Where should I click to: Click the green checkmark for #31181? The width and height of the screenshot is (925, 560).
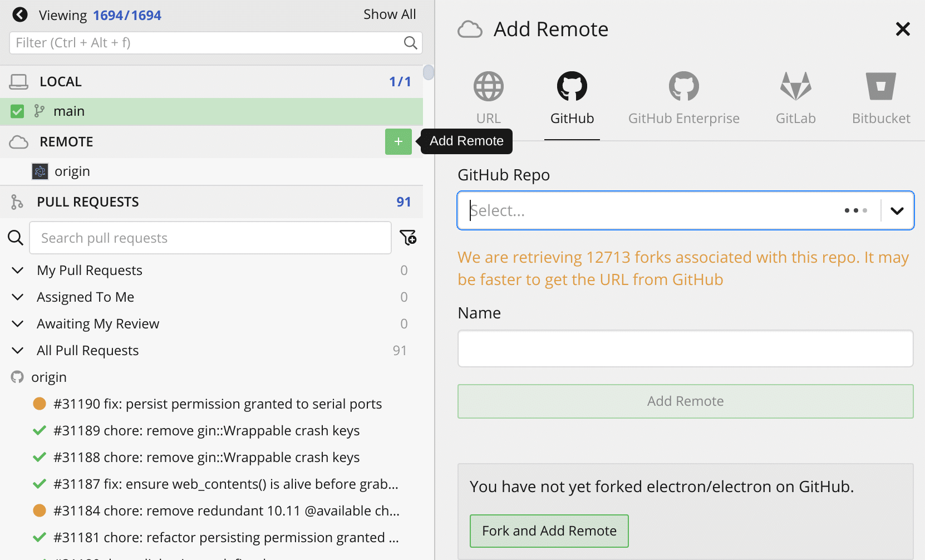click(40, 537)
